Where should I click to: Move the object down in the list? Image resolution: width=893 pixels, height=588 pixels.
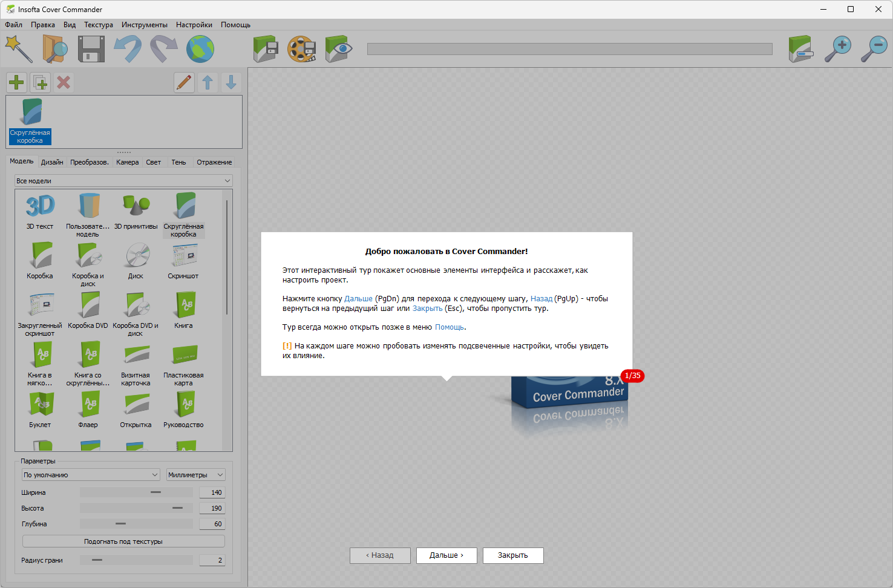231,82
